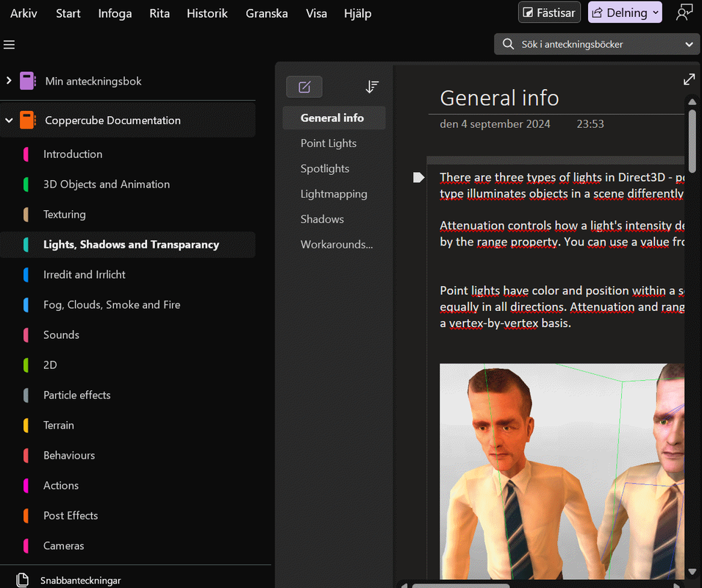Click the paragraph tag handle beside first note line
Screen dimensions: 702x588
[418, 178]
